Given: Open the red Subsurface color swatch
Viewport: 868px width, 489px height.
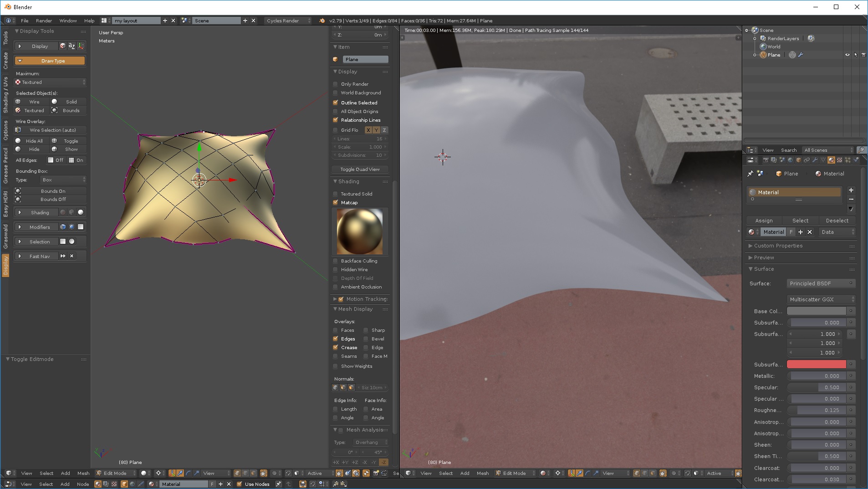Looking at the screenshot, I should (816, 365).
